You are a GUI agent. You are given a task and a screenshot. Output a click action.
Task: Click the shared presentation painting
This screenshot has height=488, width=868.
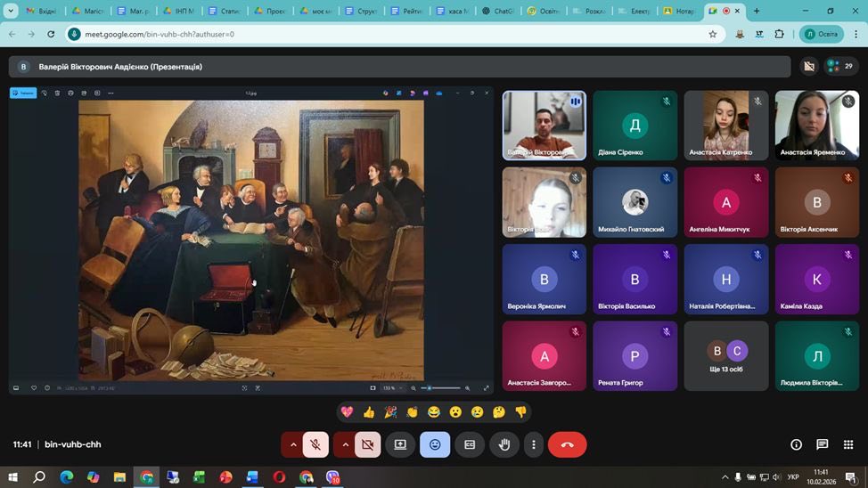point(251,240)
